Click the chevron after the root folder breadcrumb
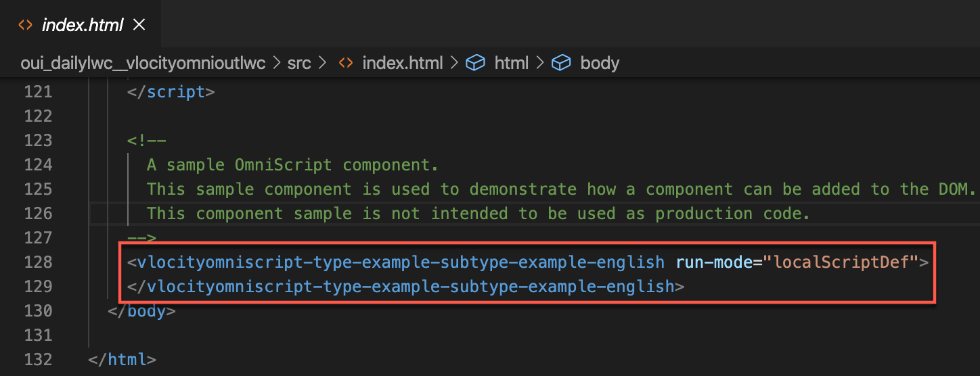 276,63
